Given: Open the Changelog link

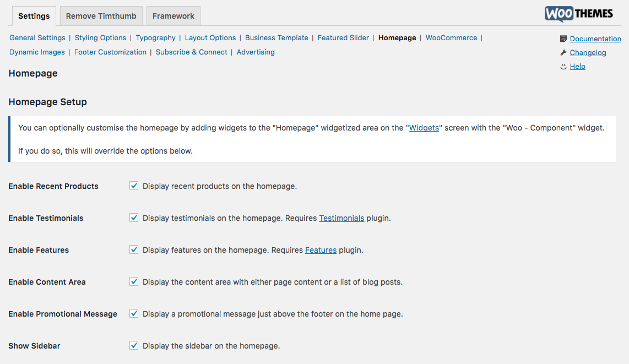Looking at the screenshot, I should 588,52.
